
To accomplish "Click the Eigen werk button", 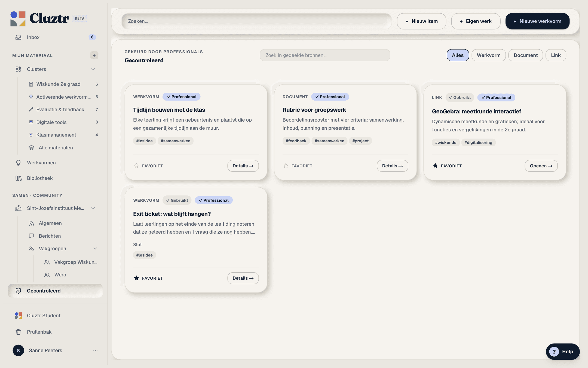I will [x=476, y=21].
